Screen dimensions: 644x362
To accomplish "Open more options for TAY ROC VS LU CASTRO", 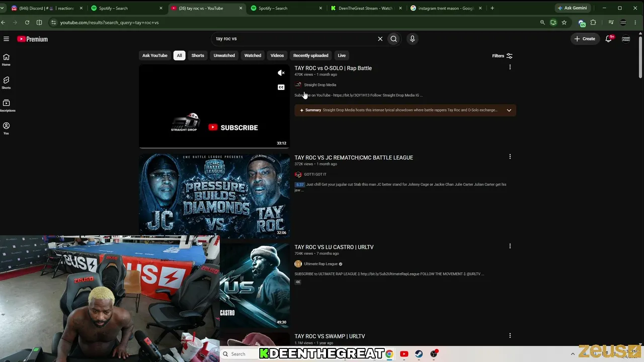I will (510, 246).
